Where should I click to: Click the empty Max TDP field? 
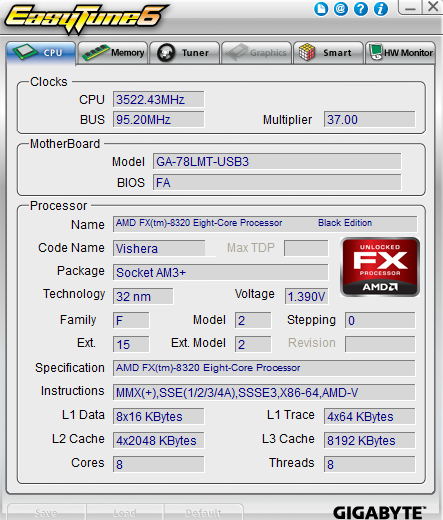(306, 248)
